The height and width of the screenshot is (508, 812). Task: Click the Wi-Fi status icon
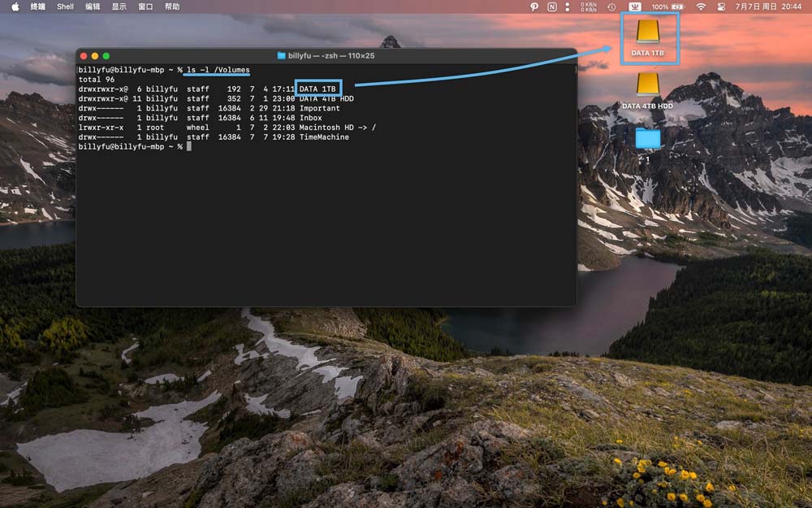701,7
